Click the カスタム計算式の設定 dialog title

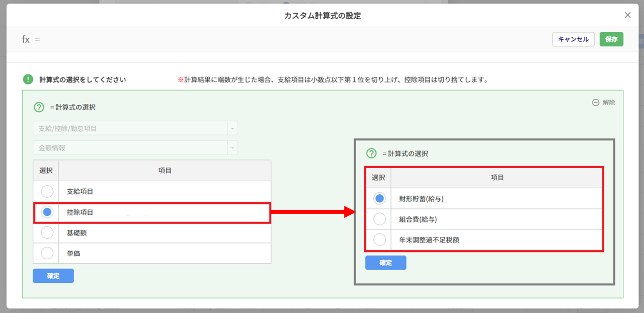point(322,15)
